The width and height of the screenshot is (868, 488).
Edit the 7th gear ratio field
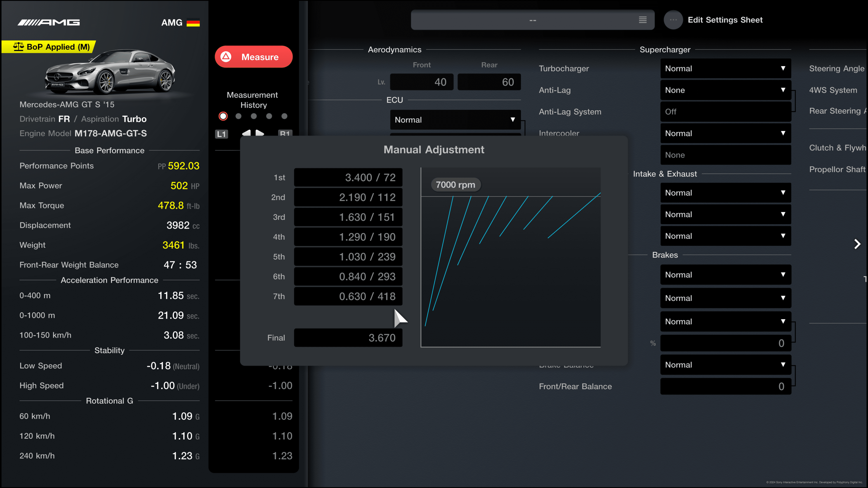point(348,296)
